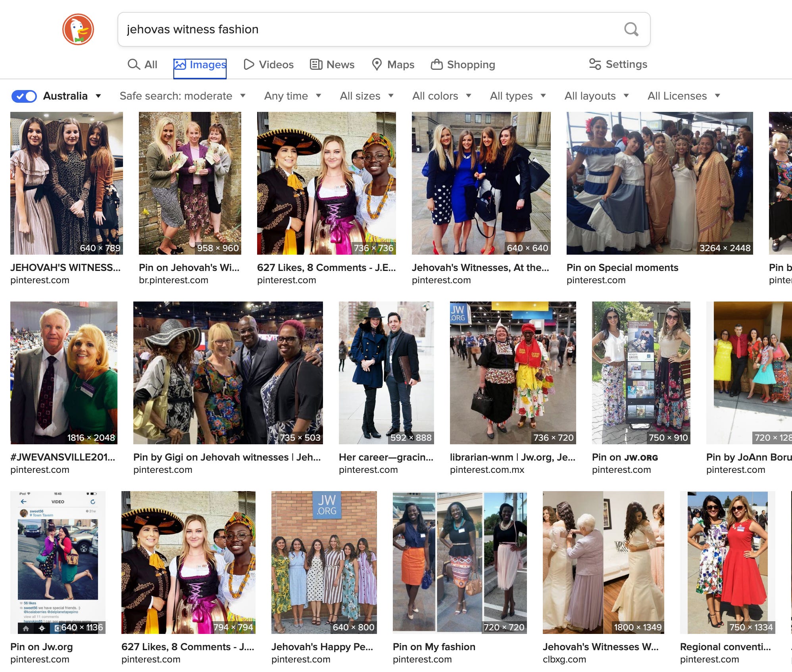Open the 'Pin on My fashion' result link
The width and height of the screenshot is (792, 672).
[x=434, y=647]
